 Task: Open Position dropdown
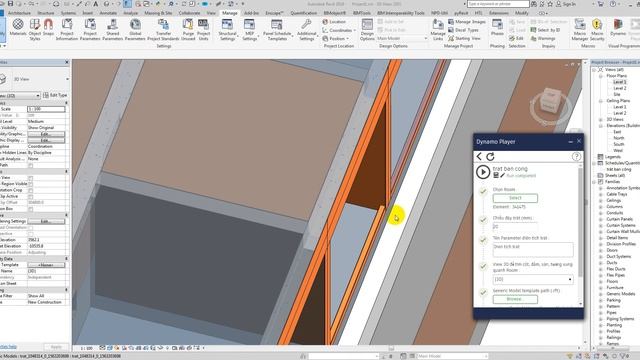(336, 38)
